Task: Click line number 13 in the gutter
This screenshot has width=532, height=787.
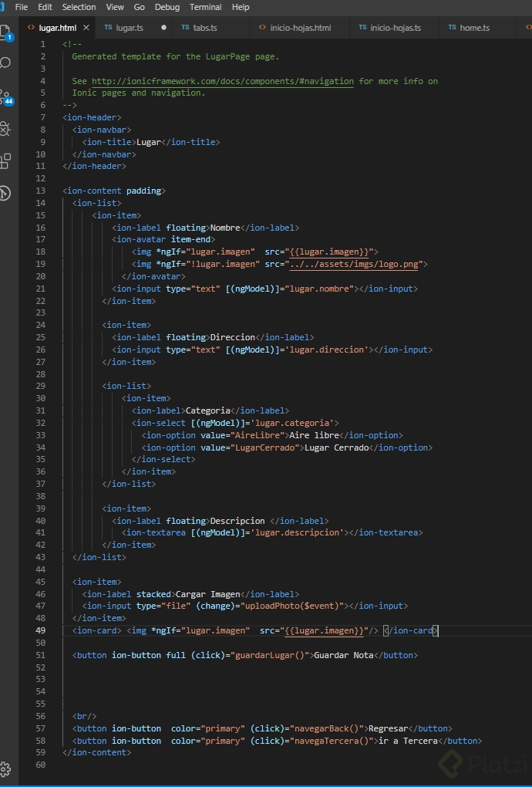Action: tap(40, 191)
